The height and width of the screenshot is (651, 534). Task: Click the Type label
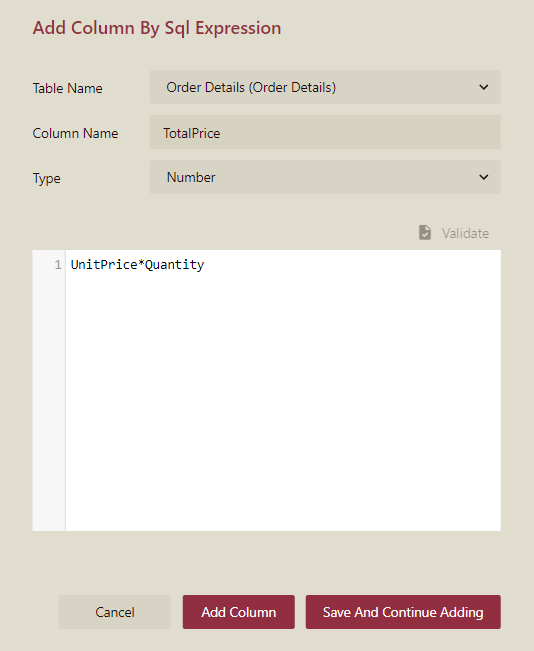(47, 179)
